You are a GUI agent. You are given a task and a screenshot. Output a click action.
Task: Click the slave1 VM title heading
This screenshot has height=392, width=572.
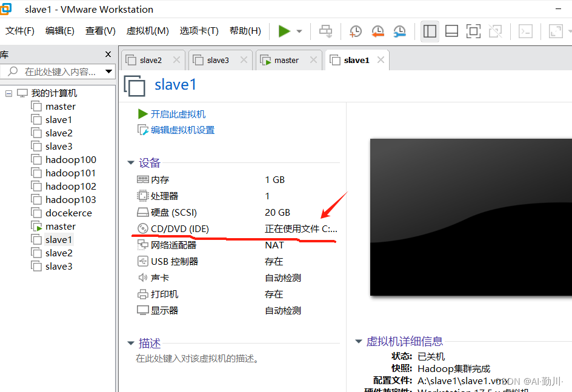point(176,85)
